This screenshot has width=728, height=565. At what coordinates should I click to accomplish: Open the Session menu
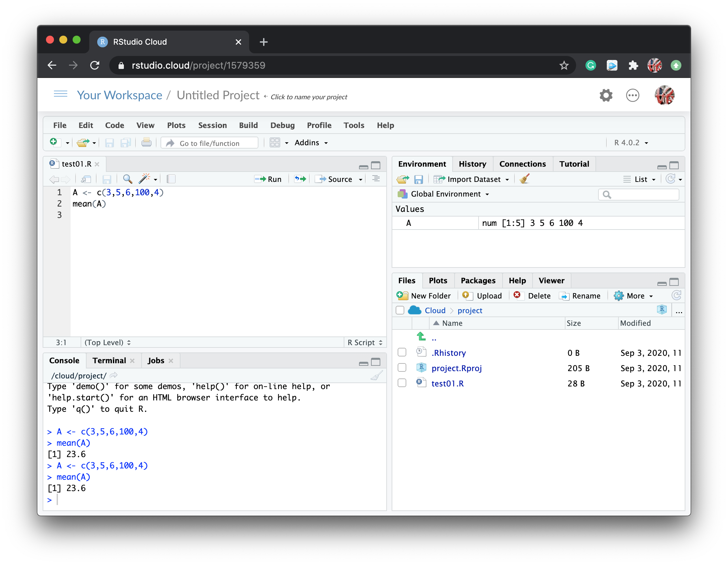212,125
